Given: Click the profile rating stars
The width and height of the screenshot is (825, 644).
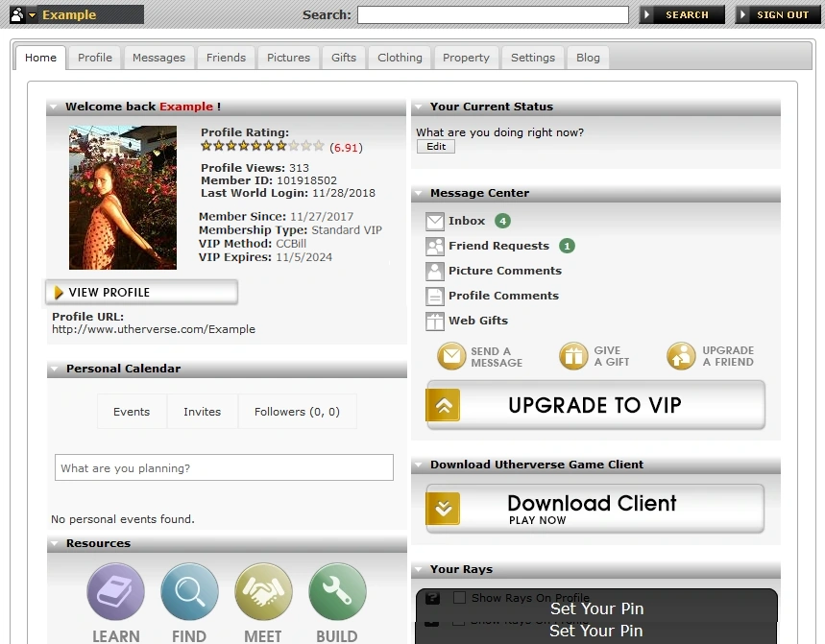Looking at the screenshot, I should [x=262, y=146].
